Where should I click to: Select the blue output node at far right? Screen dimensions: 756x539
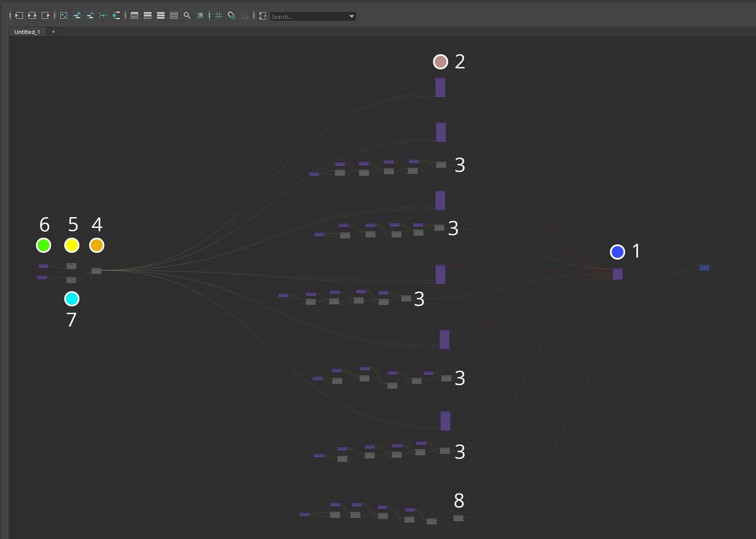(x=704, y=268)
